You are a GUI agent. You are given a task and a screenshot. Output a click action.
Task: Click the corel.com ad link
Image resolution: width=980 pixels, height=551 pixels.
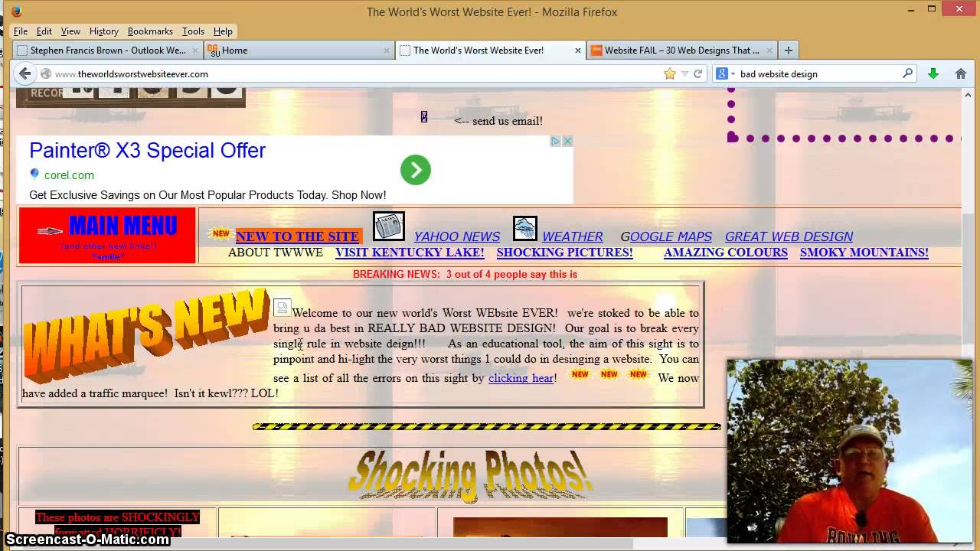pyautogui.click(x=69, y=175)
